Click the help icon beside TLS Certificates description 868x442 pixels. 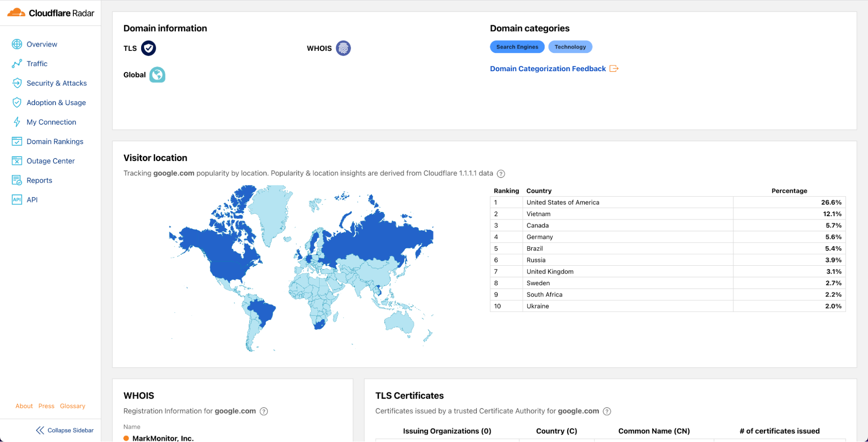607,412
